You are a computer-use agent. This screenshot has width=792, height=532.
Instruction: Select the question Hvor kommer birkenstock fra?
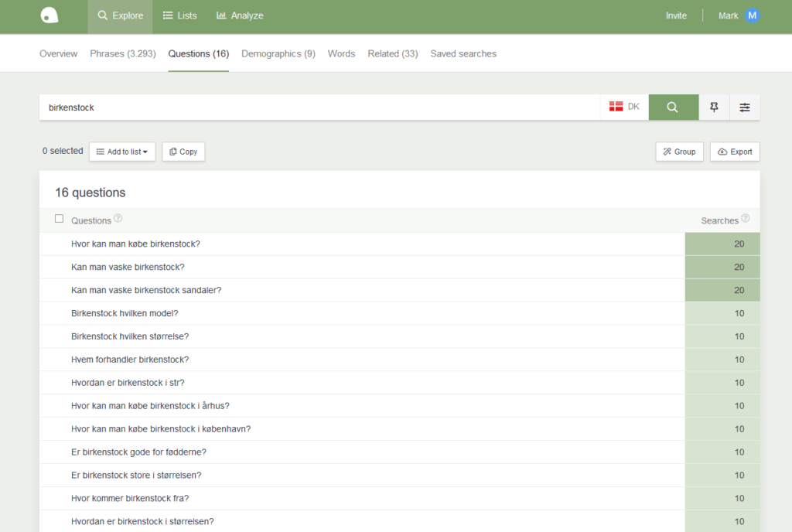[130, 498]
